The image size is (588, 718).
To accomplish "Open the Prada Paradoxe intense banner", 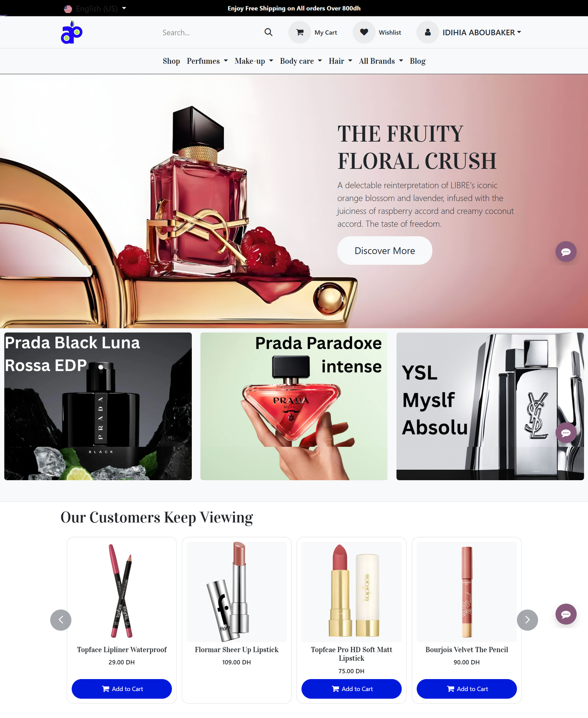I will [x=294, y=406].
